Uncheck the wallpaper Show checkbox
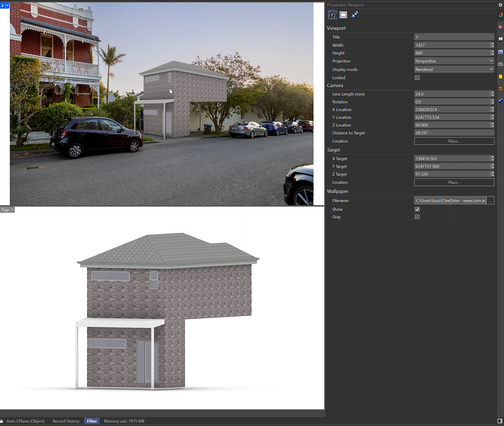The height and width of the screenshot is (426, 504). point(417,209)
